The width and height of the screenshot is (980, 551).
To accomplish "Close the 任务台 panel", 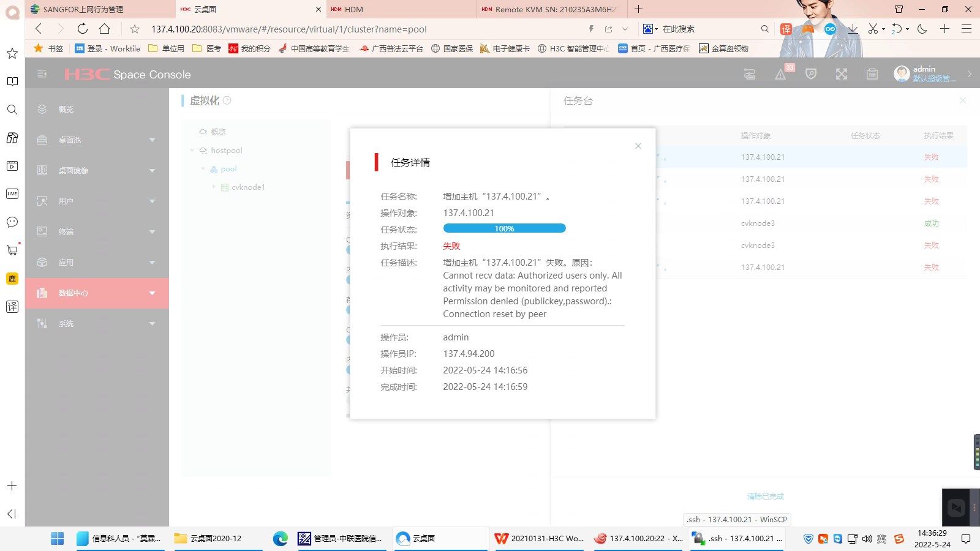I will point(963,100).
